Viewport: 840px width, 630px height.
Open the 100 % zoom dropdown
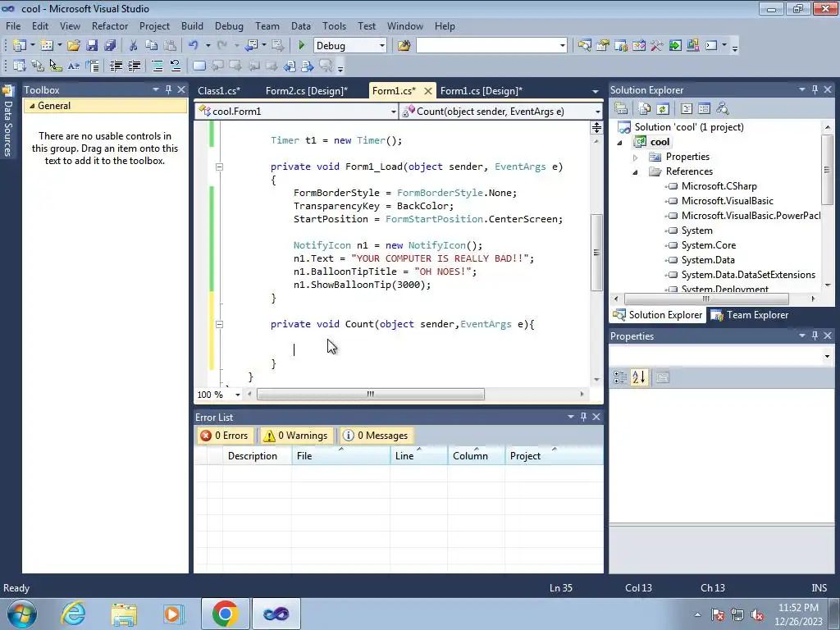[x=238, y=395]
